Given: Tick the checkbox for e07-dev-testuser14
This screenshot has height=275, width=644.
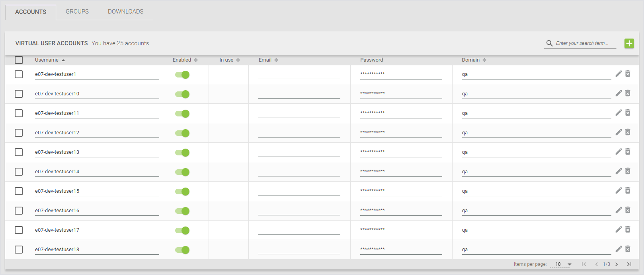Looking at the screenshot, I should pyautogui.click(x=19, y=172).
